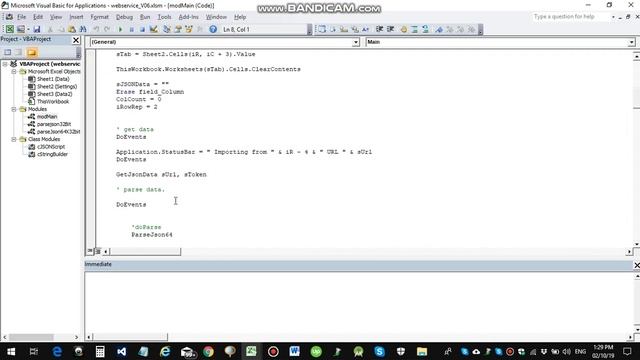Open Standard toolbar options handle
The width and height of the screenshot is (640, 360).
[309, 29]
